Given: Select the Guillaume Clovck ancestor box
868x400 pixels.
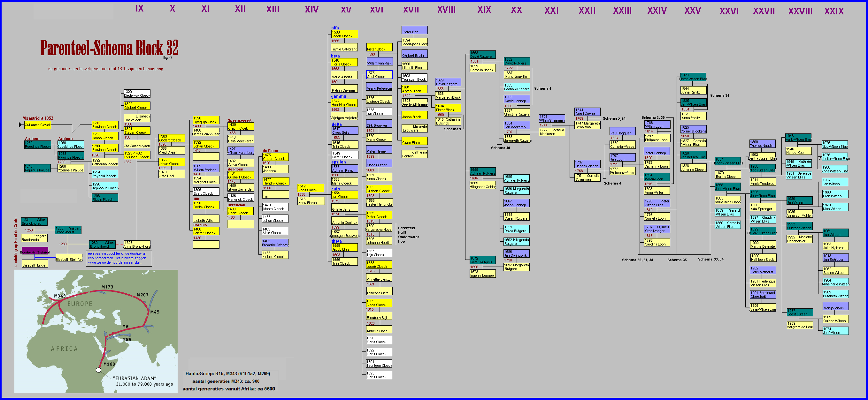Looking at the screenshot, I should [37, 125].
